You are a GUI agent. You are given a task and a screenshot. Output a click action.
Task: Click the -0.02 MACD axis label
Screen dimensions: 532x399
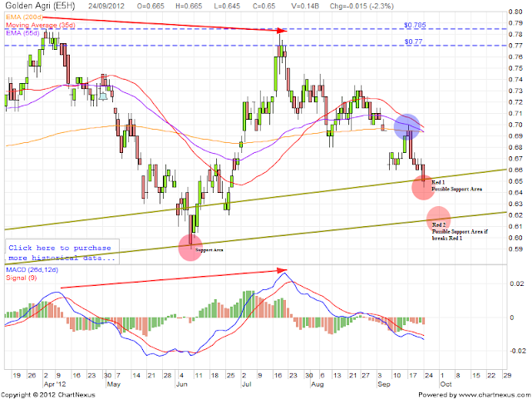click(x=516, y=351)
